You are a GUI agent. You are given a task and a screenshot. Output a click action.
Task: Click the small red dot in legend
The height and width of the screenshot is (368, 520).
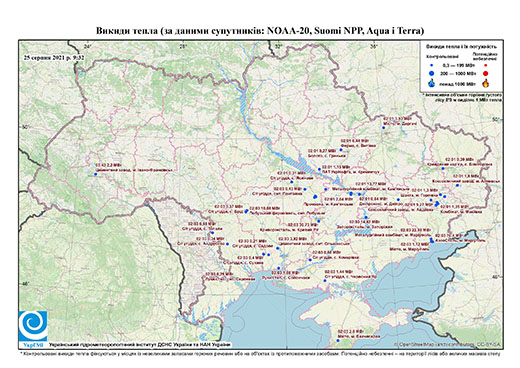pos(485,65)
